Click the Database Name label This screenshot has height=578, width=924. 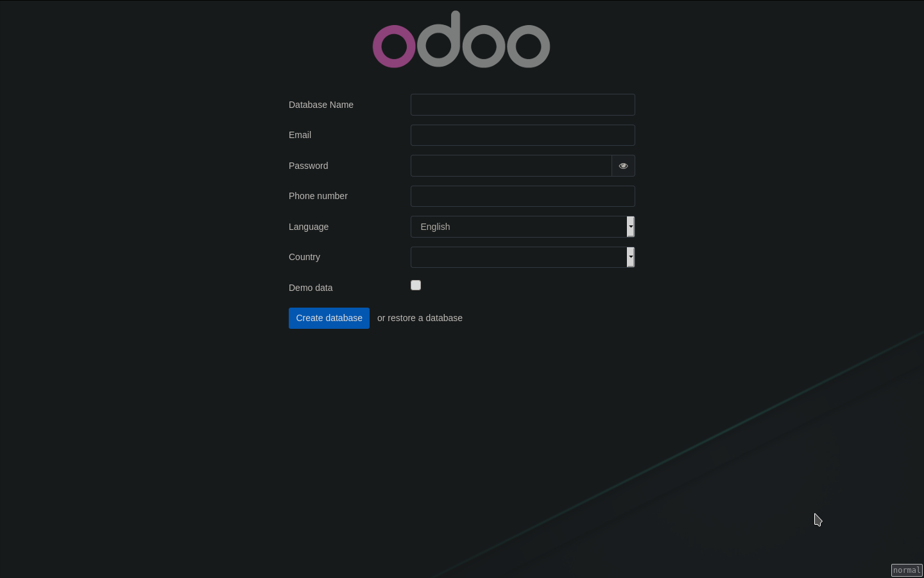321,105
